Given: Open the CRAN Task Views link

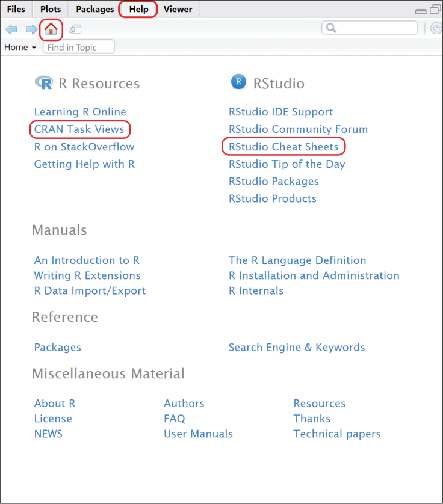Looking at the screenshot, I should [x=79, y=129].
